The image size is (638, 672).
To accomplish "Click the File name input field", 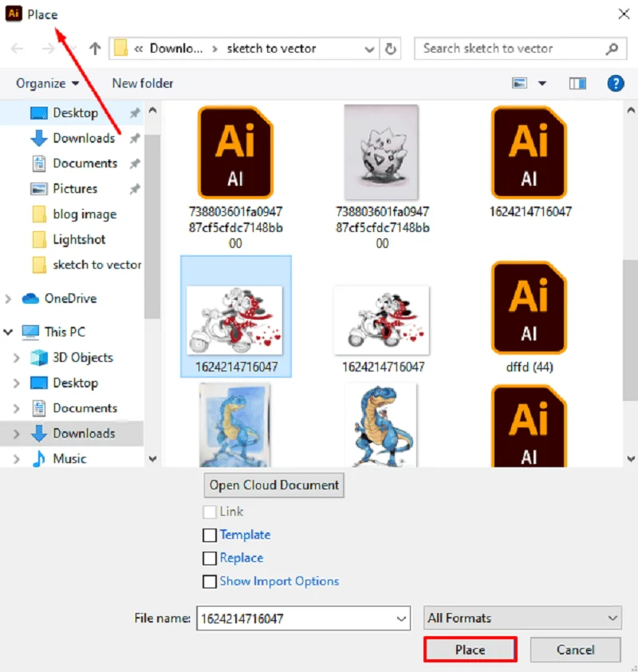I will (304, 619).
